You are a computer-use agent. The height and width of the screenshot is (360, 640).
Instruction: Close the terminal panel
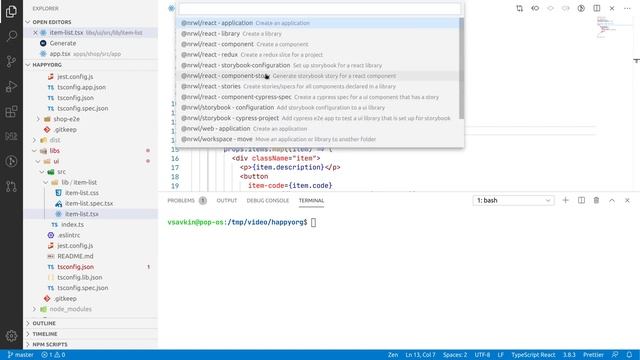click(627, 200)
